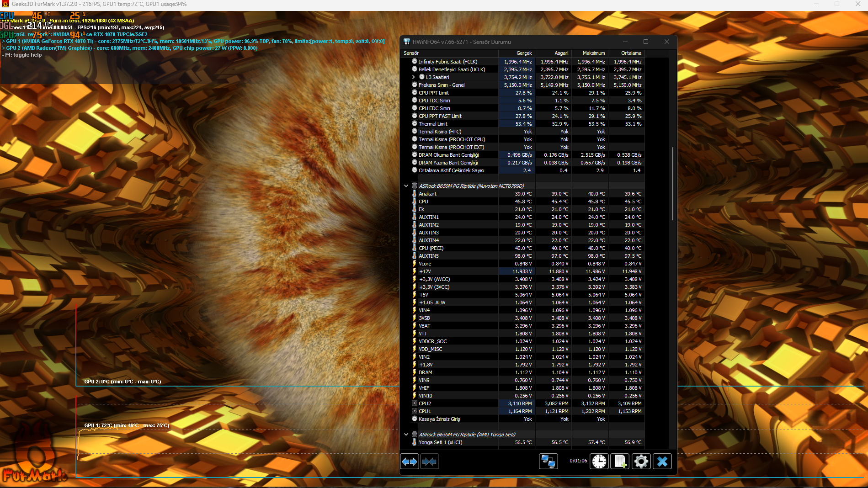Viewport: 868px width, 488px height.
Task: Select the +1,8V voltage row
Action: click(522, 365)
